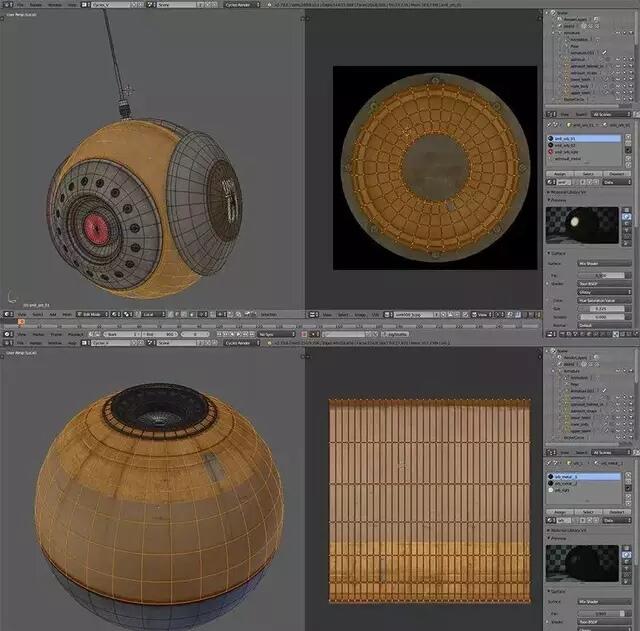Click material preview thumbnail, top window
640x631 pixels.
coord(582,225)
